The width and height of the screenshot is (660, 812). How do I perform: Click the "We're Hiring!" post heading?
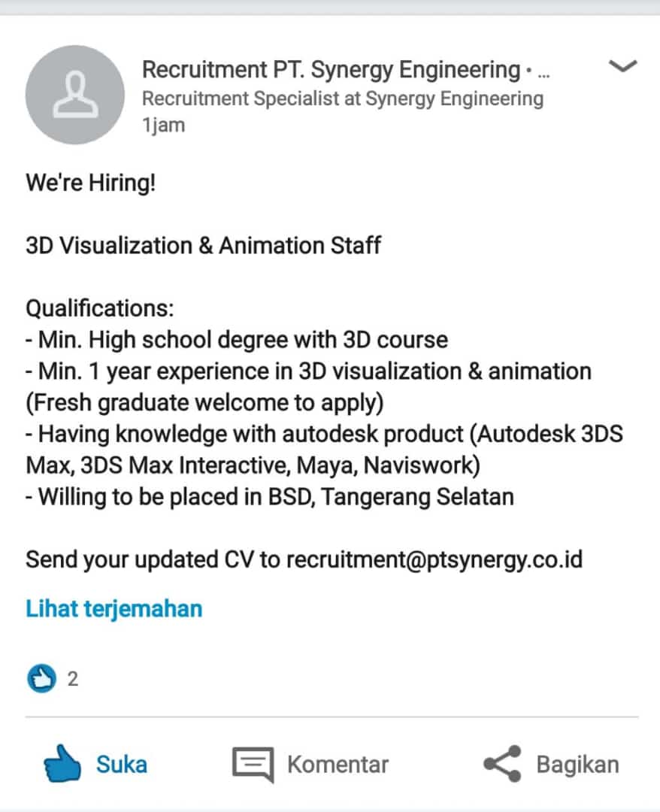click(91, 183)
